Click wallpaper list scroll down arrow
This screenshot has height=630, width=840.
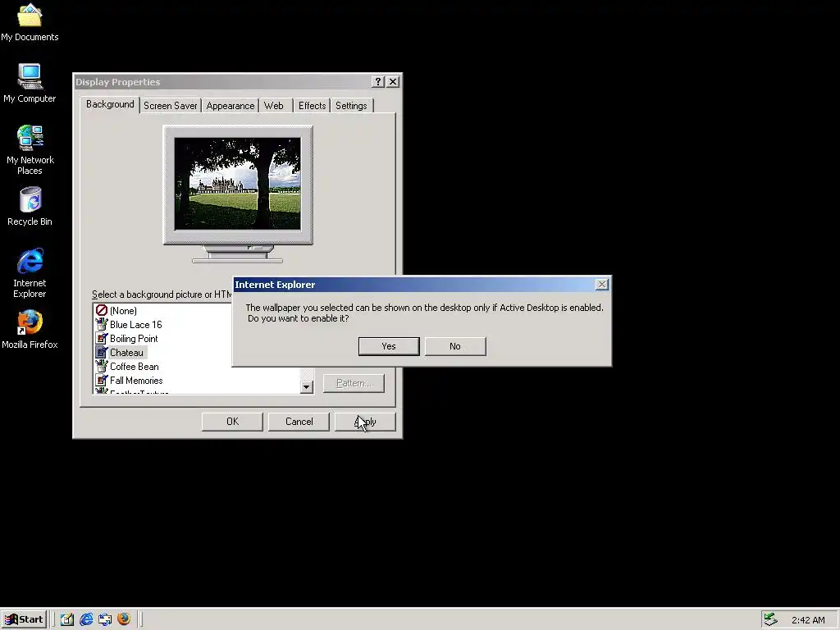(307, 387)
